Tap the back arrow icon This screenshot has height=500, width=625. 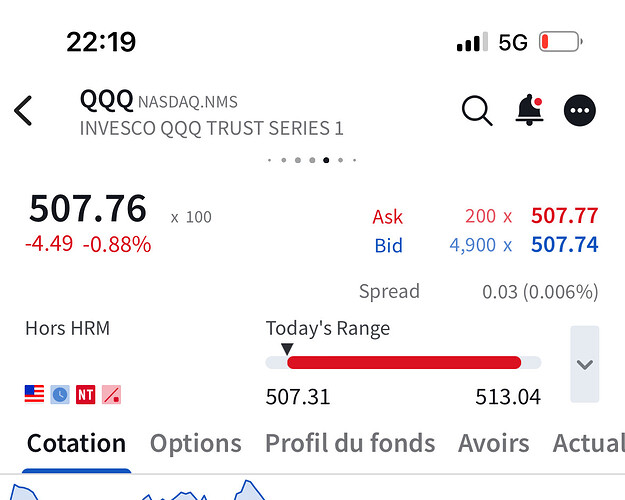coord(23,111)
